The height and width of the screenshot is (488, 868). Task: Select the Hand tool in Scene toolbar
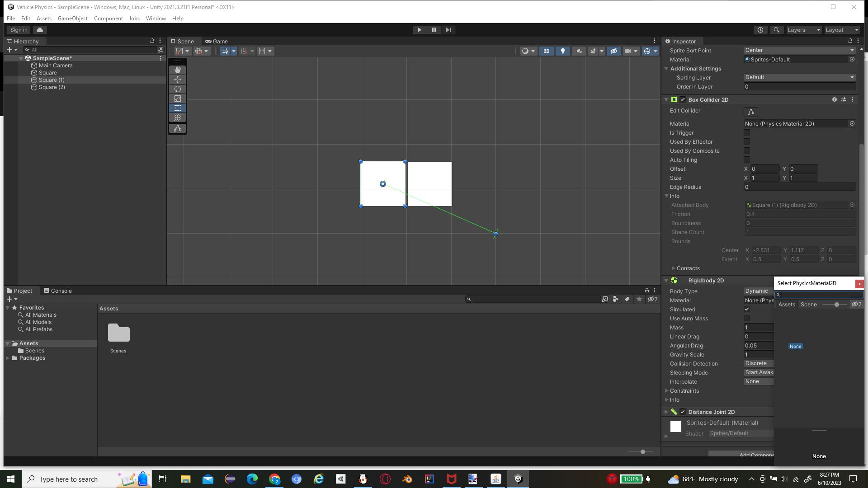point(177,70)
